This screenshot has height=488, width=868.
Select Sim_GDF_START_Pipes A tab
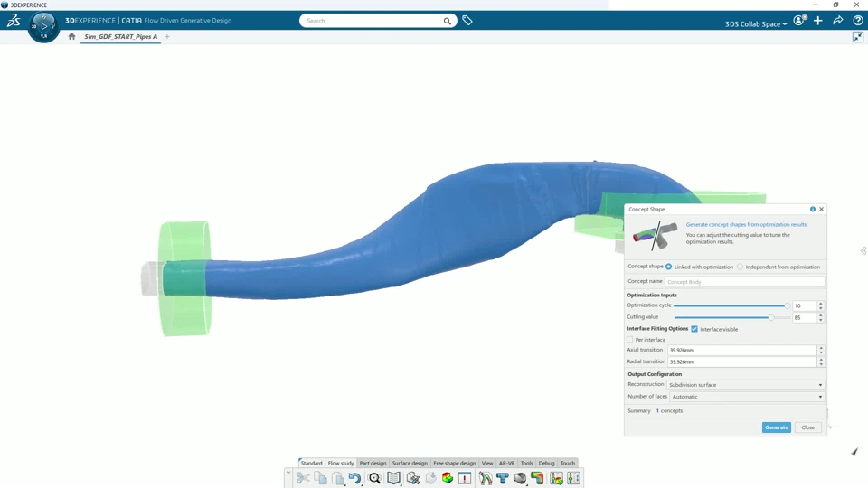point(120,36)
